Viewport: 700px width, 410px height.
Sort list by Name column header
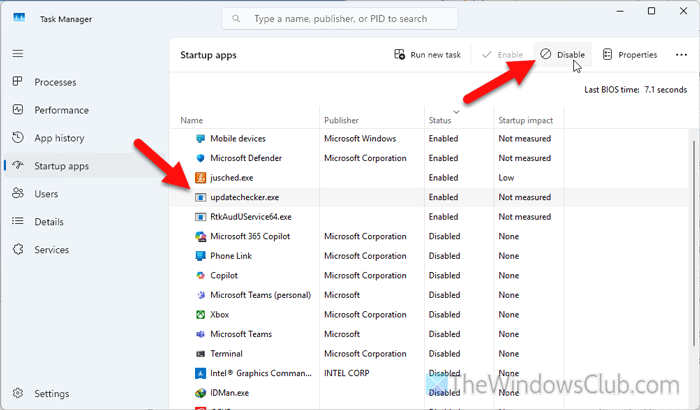pyautogui.click(x=191, y=120)
